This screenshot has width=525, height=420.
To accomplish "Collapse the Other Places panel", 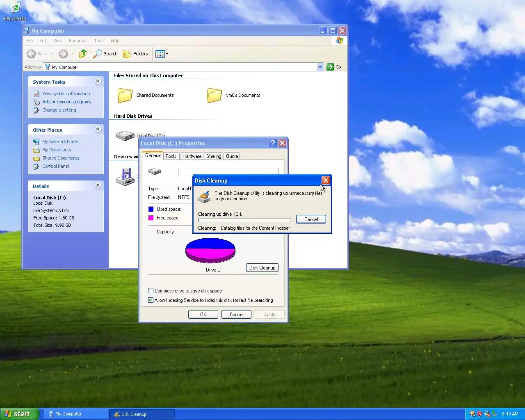I will point(98,129).
